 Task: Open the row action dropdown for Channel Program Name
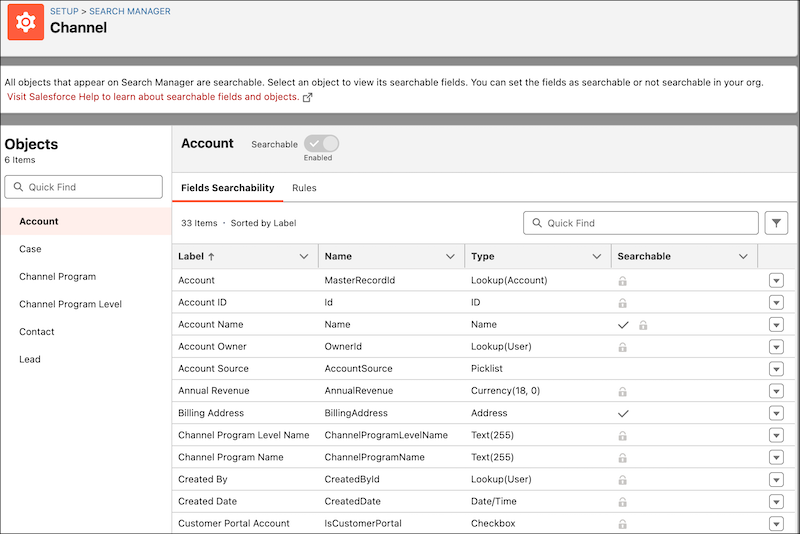coord(776,457)
